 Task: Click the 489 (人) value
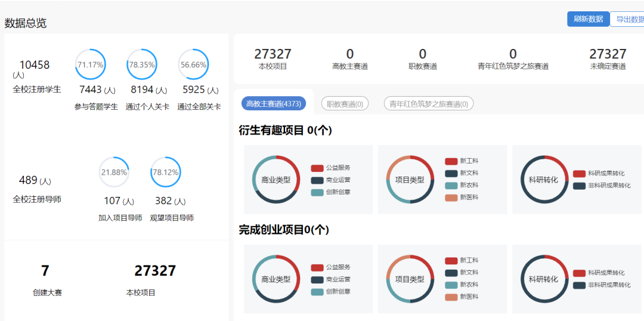[35, 180]
